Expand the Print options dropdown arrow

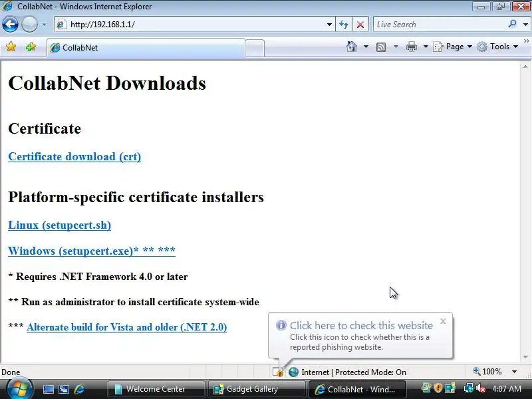pyautogui.click(x=426, y=47)
